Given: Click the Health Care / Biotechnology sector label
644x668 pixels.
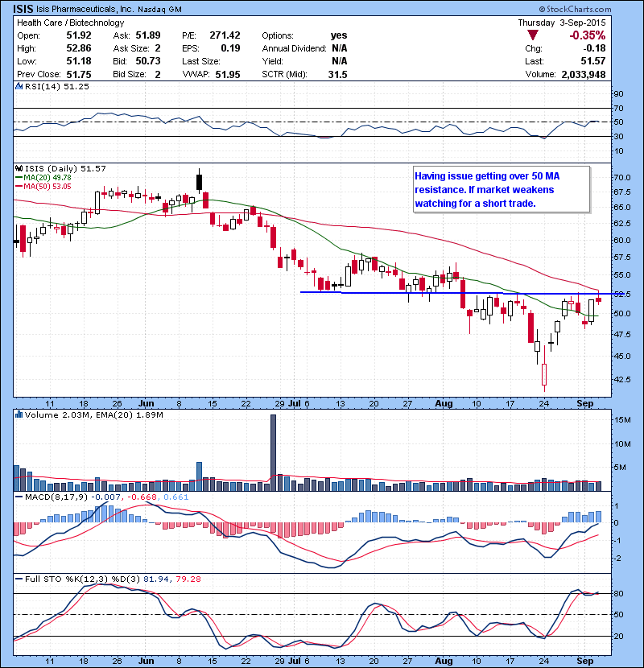Looking at the screenshot, I should point(70,23).
